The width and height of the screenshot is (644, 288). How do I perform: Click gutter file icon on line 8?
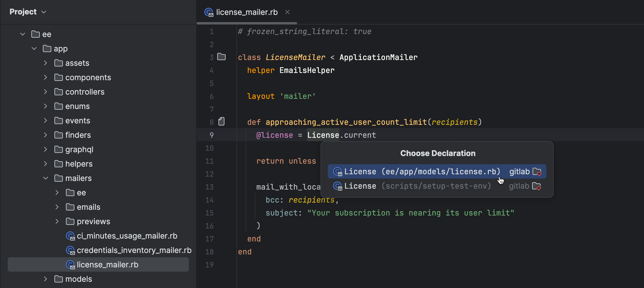221,122
